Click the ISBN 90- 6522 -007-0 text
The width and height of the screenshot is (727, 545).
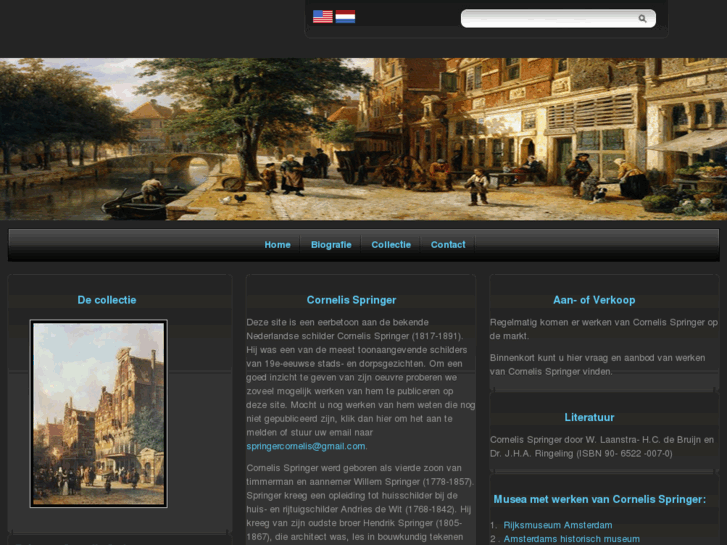point(624,454)
